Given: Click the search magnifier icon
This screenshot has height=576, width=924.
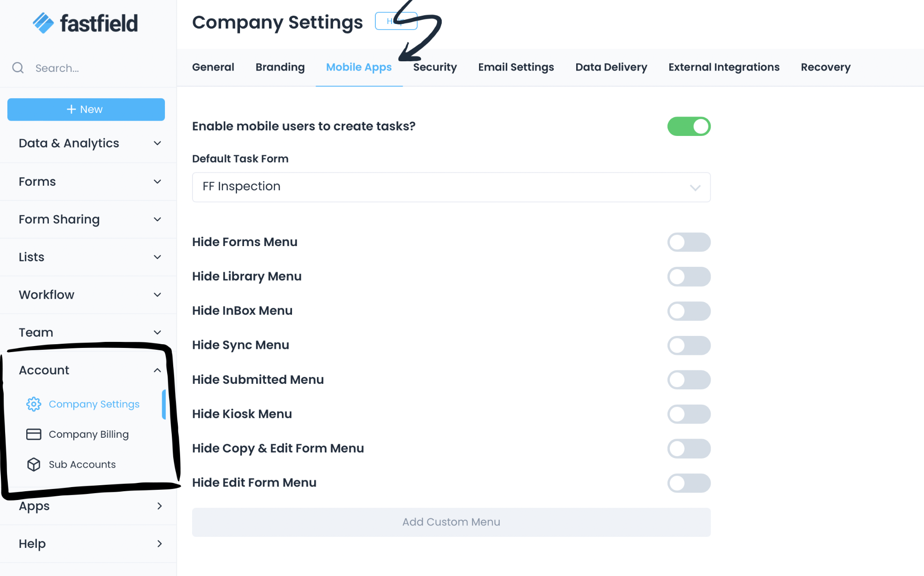Looking at the screenshot, I should (x=18, y=68).
